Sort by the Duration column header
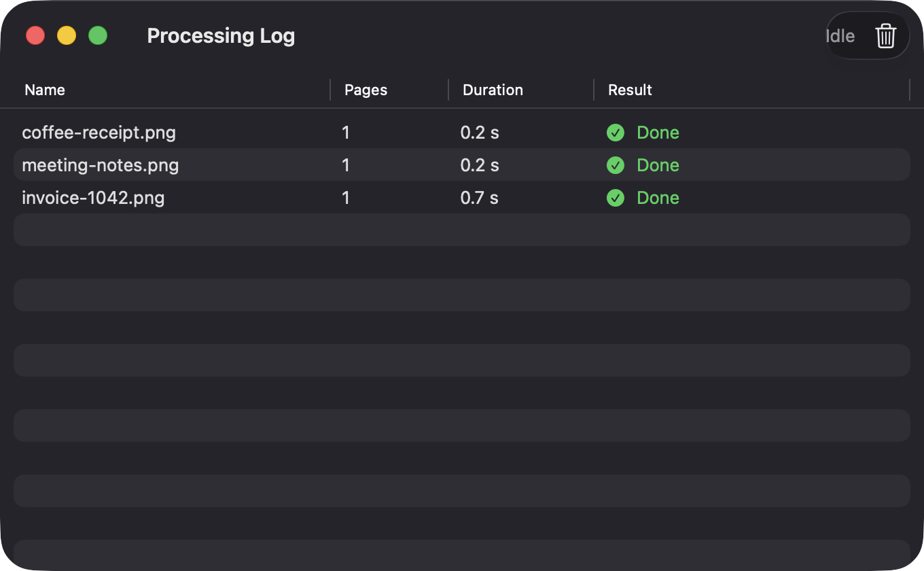Screen dimensions: 924x571 pyautogui.click(x=493, y=90)
